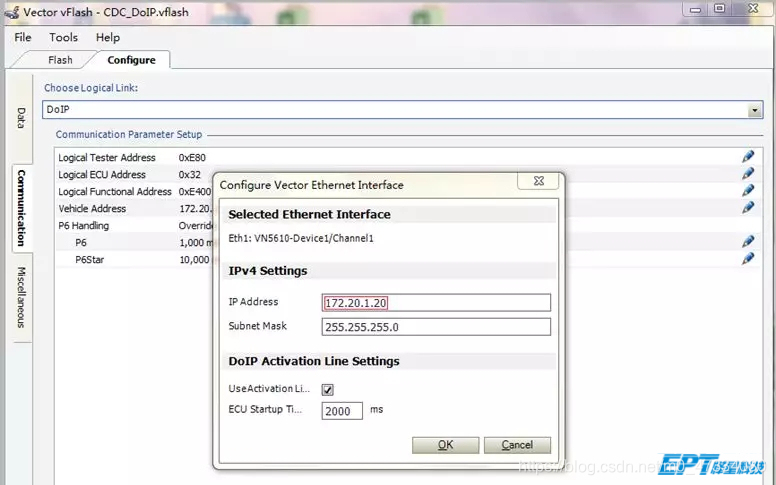Select the Logical ECU Address row label
Viewport: 776px width, 485px height.
102,175
